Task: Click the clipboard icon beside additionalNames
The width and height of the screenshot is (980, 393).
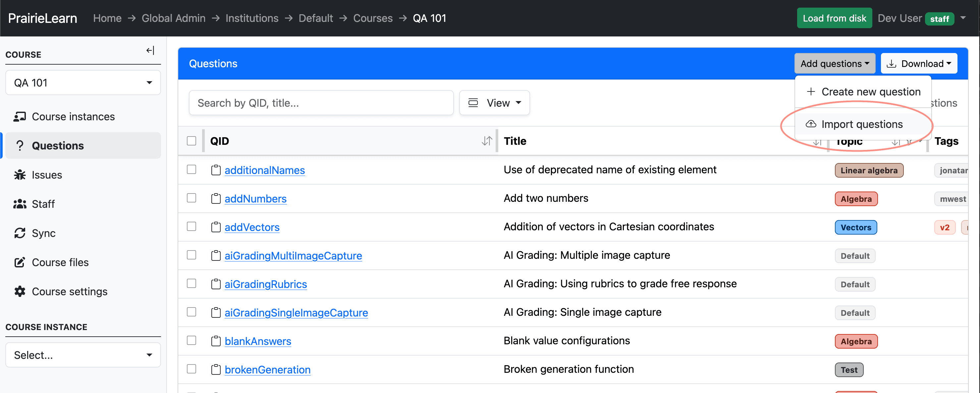Action: [x=216, y=170]
